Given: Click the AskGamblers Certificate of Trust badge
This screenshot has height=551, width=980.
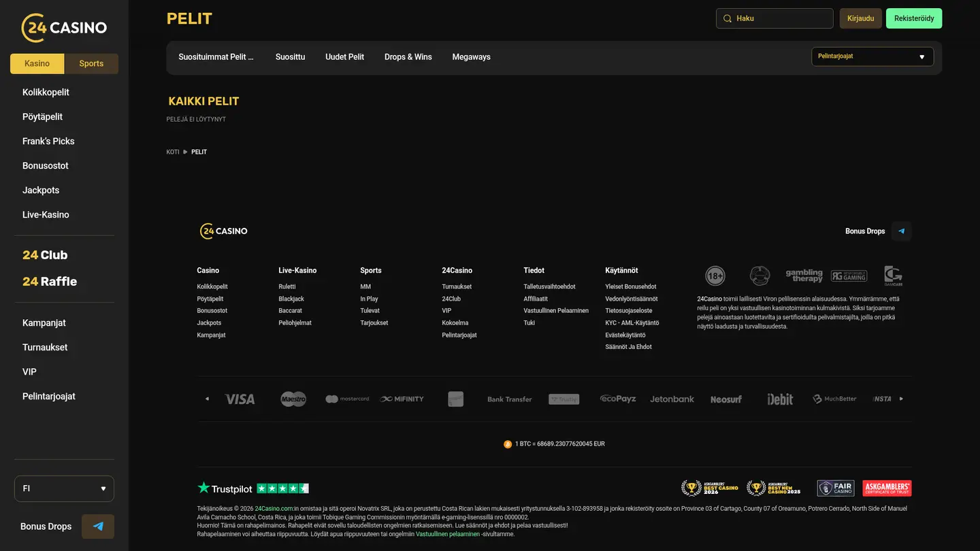Looking at the screenshot, I should click(x=887, y=488).
